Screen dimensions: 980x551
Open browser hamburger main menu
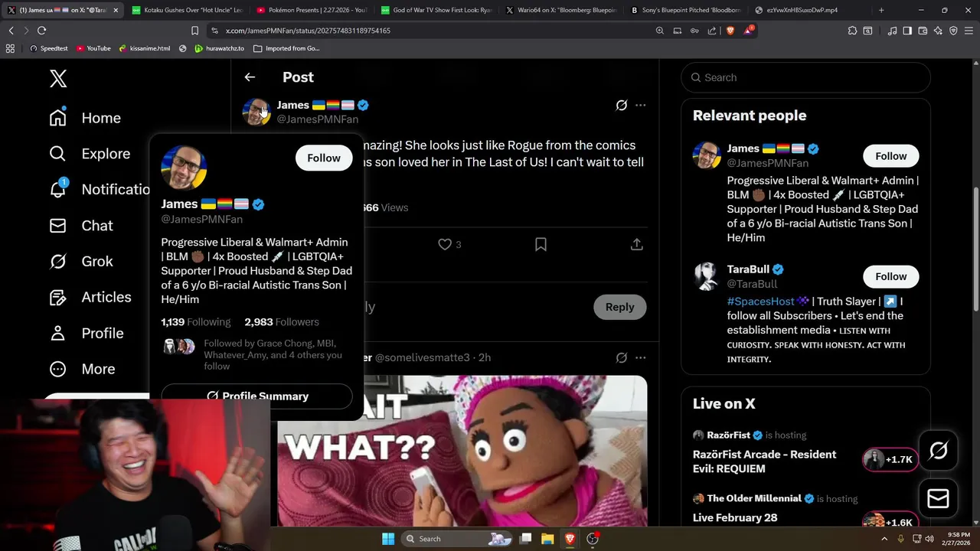[969, 31]
